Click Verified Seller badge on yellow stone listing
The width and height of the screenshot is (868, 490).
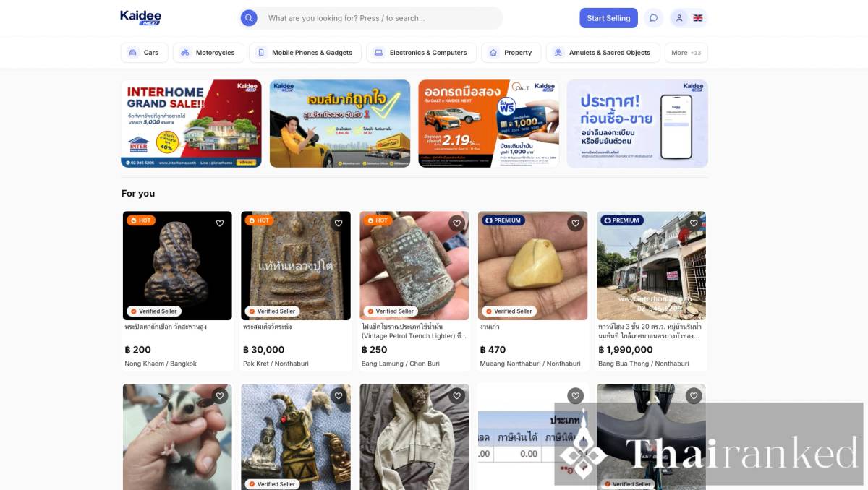click(509, 311)
